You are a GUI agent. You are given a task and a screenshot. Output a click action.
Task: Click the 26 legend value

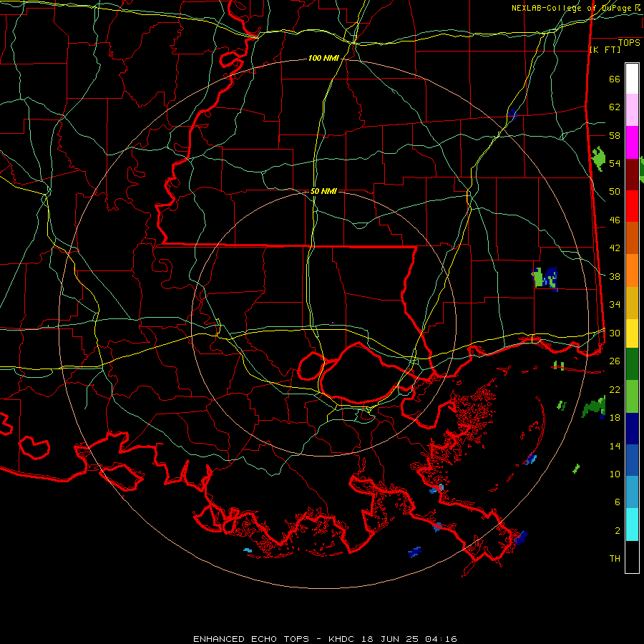pyautogui.click(x=615, y=361)
